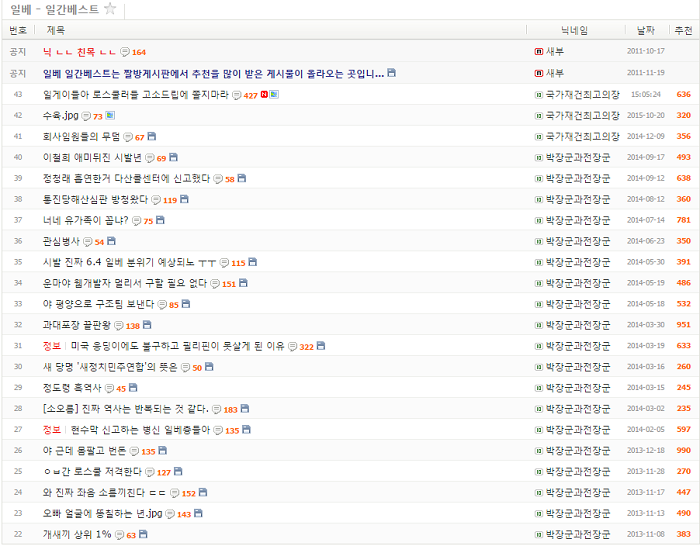Click the comment bubble icon on post 32
Screen dimensions: 700x546
[x=119, y=325]
